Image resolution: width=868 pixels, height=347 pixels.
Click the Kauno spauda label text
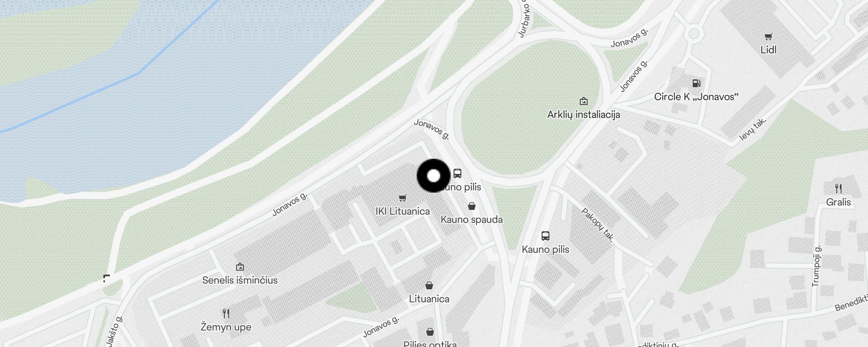(x=472, y=219)
